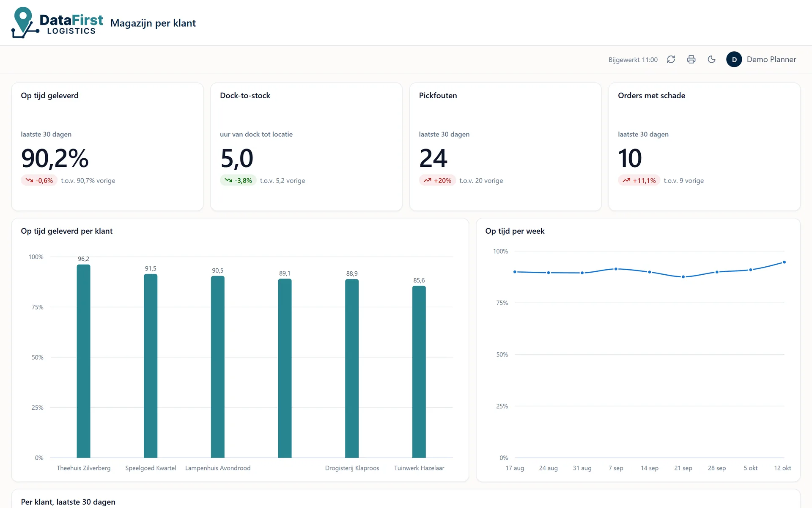Click the -3,8% green trend badge

[238, 180]
